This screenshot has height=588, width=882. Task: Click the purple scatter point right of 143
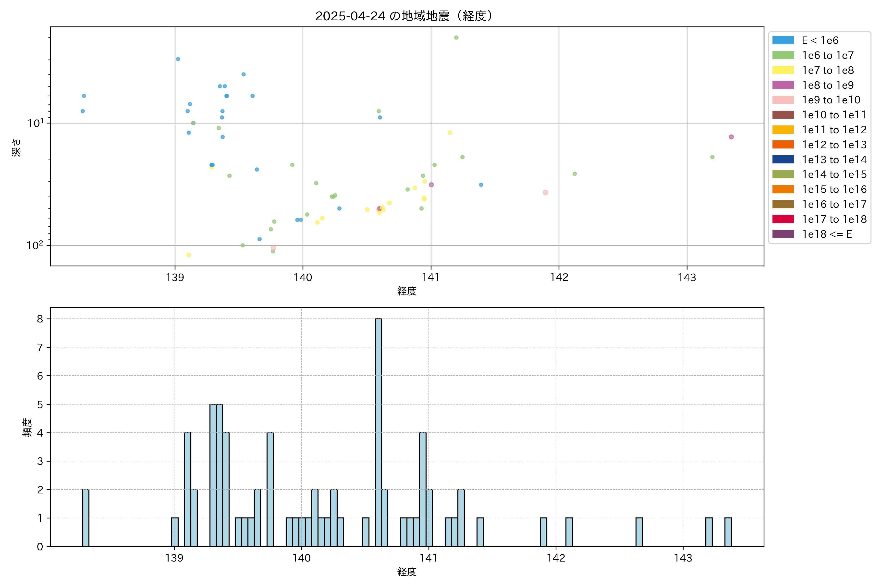(x=731, y=137)
